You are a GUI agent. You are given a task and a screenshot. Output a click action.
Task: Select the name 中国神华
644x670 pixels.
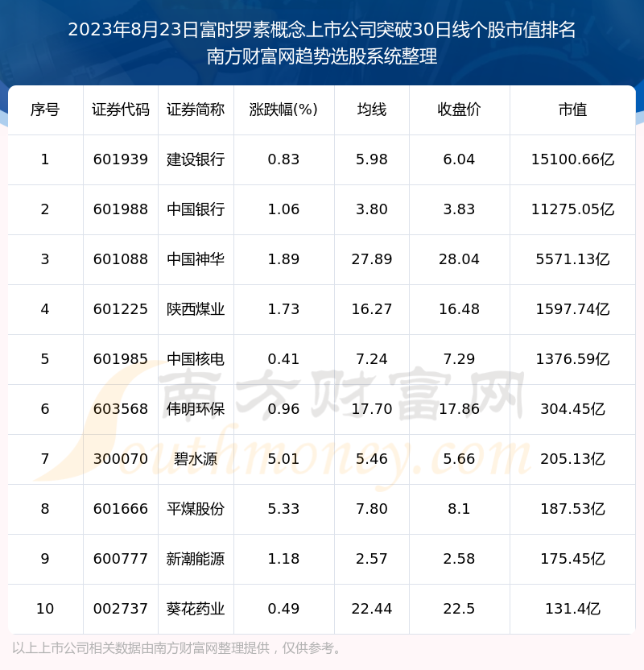tap(196, 259)
